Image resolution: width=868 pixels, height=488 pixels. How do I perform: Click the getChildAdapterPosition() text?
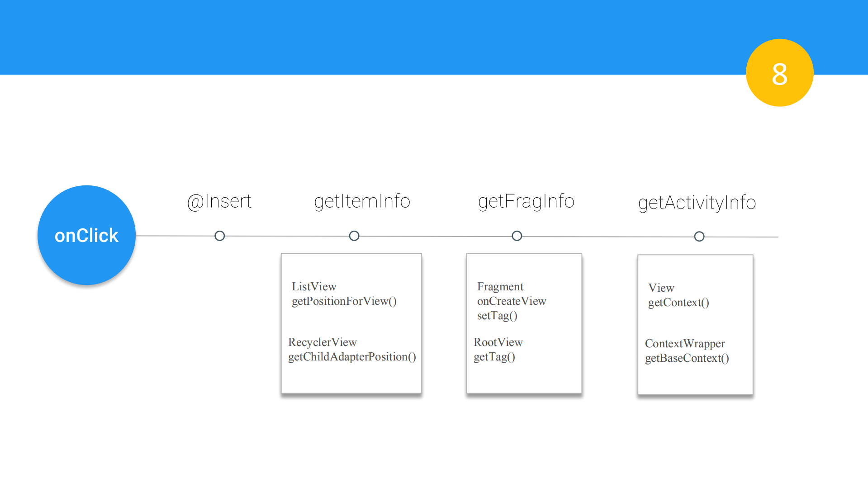pyautogui.click(x=352, y=357)
